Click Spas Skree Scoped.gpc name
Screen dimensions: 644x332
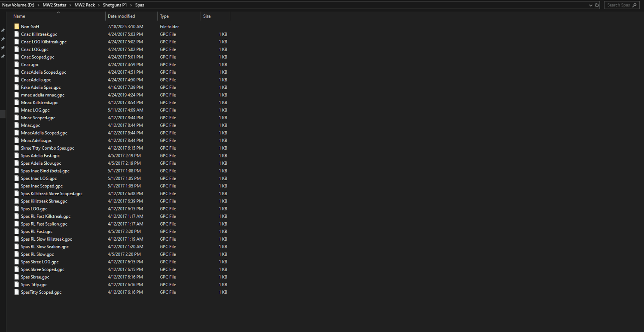(43, 269)
